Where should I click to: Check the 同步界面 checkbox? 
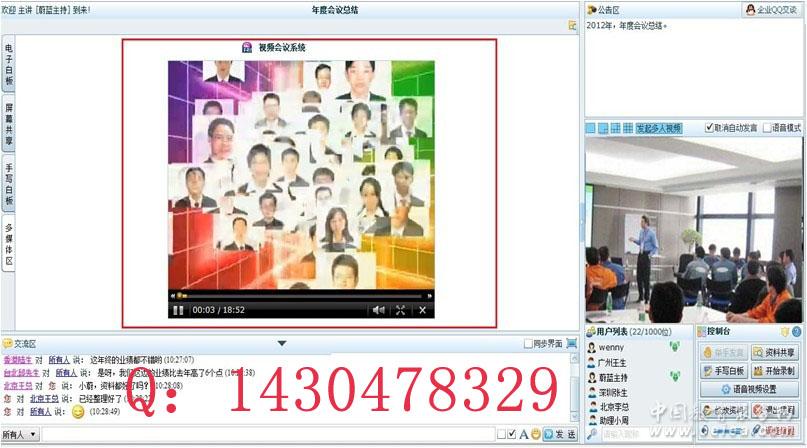(529, 344)
